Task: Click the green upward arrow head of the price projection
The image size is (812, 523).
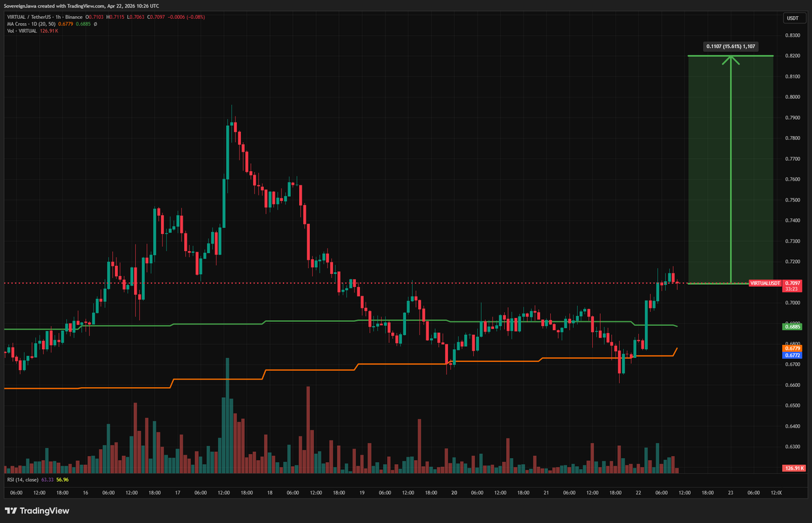Action: (x=730, y=59)
